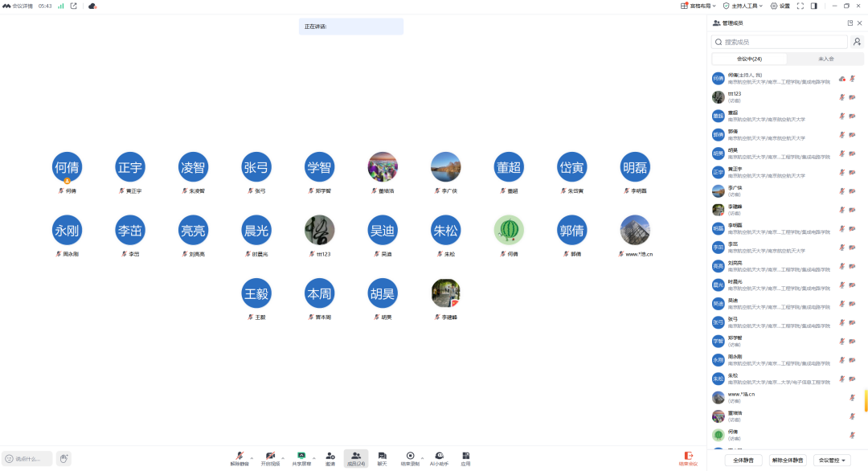Toggle 开启视频 camera button

(270, 456)
